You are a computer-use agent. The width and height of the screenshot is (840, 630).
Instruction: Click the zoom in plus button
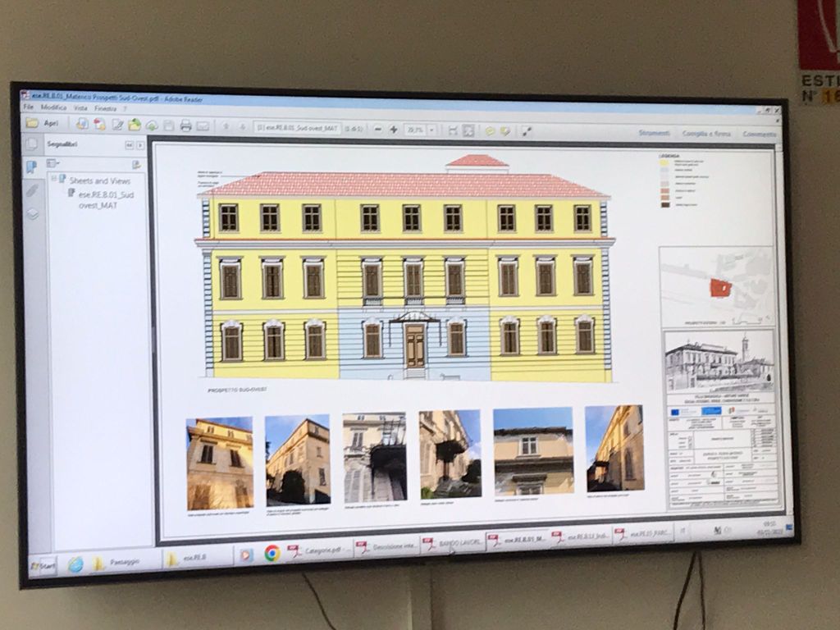[394, 129]
